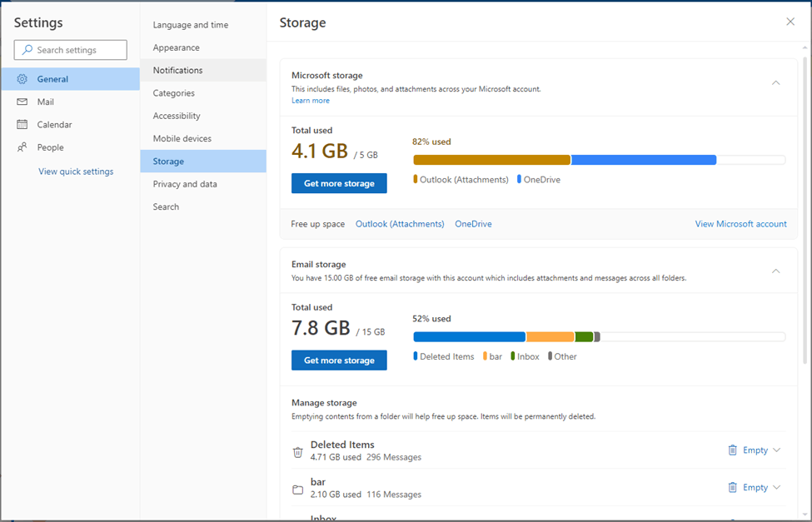Click the trash icon beside Deleted Items

click(x=298, y=452)
